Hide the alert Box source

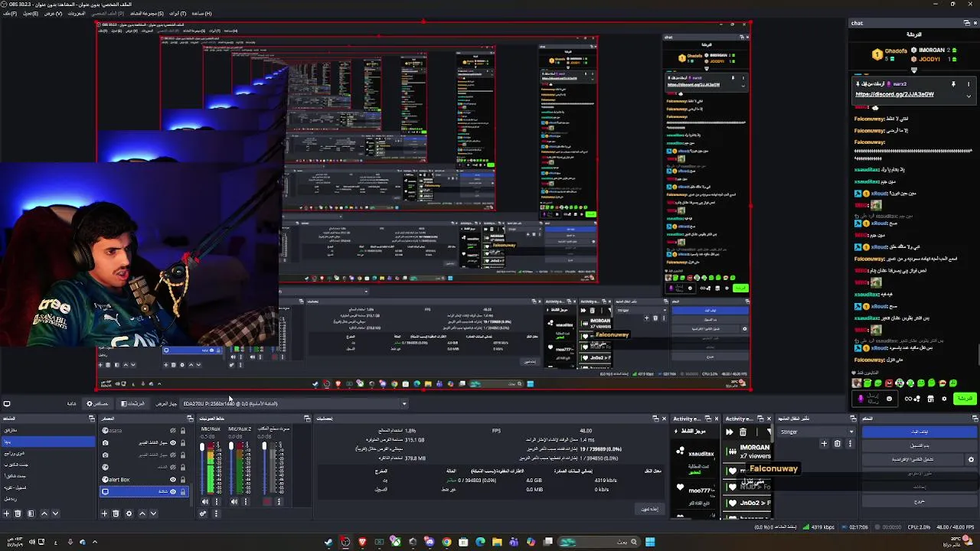click(x=173, y=480)
